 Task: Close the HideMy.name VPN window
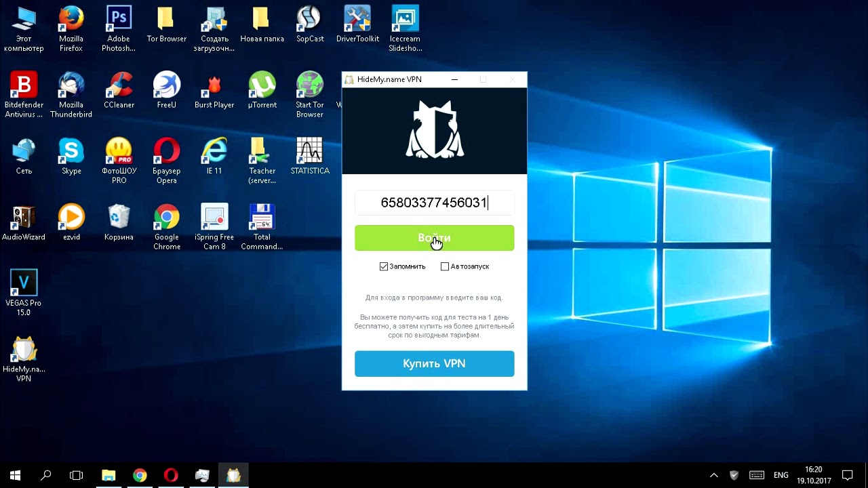(x=513, y=79)
